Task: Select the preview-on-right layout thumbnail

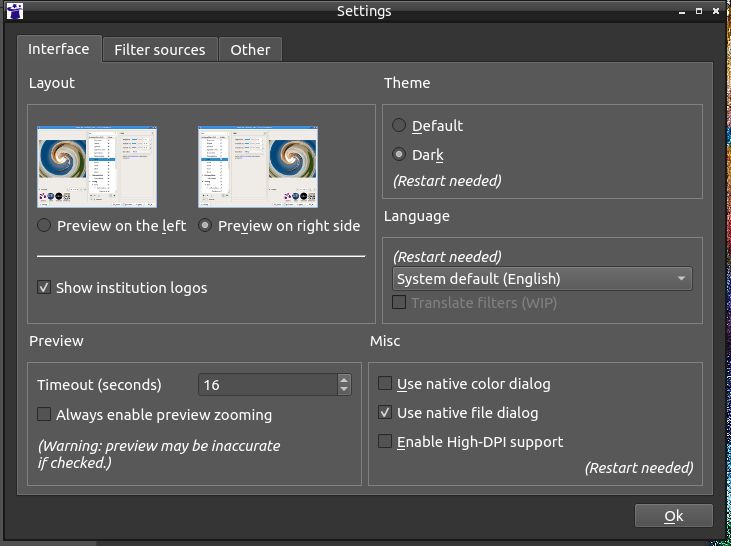Action: coord(258,166)
